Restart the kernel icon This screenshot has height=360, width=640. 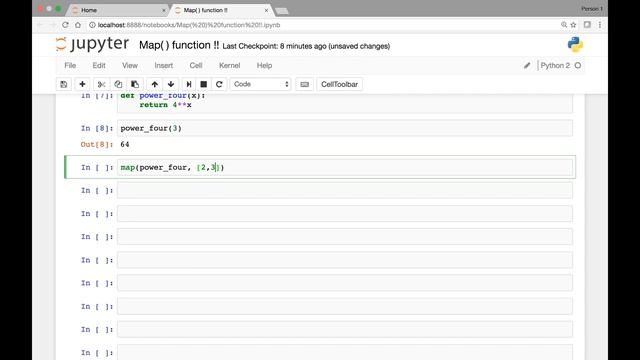pos(219,84)
